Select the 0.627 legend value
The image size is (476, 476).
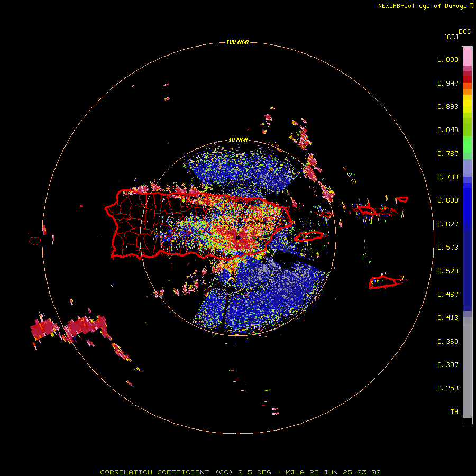pos(448,224)
